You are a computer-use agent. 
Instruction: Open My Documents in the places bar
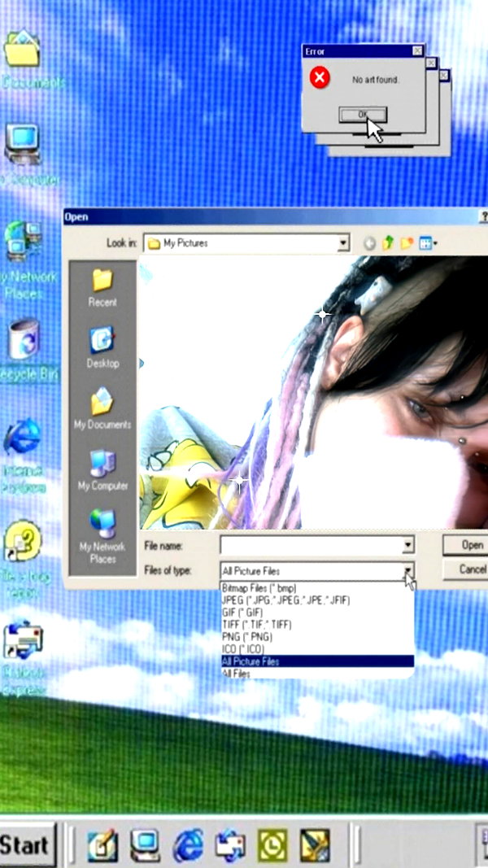tap(102, 408)
